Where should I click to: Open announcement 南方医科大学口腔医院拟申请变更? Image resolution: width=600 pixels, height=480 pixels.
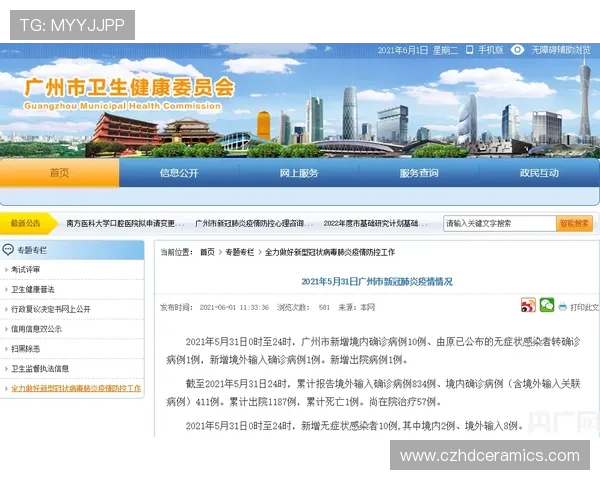(125, 224)
